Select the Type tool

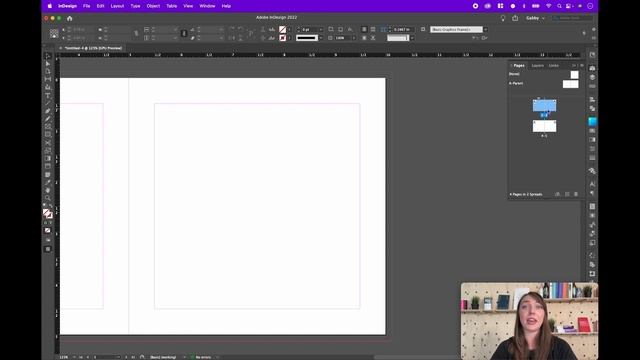(48, 96)
